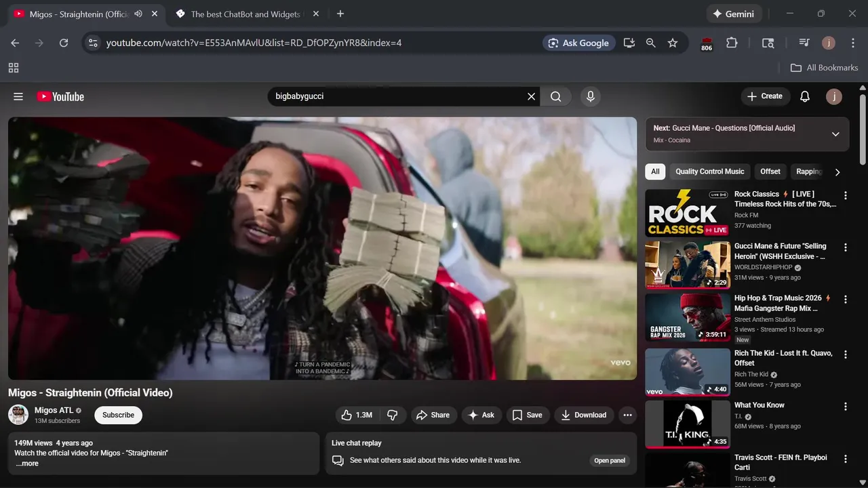Open options for Travis Scott FEIN video

(846, 459)
